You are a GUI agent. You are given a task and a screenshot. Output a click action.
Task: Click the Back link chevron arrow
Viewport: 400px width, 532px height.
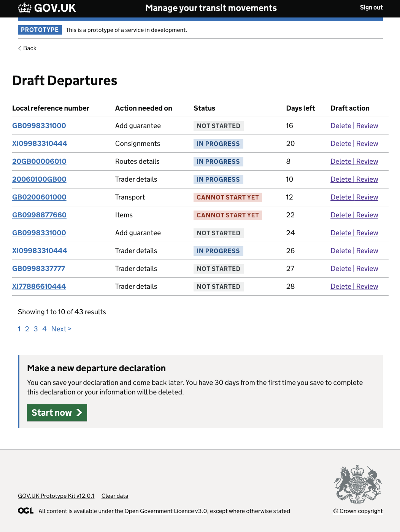tap(20, 48)
